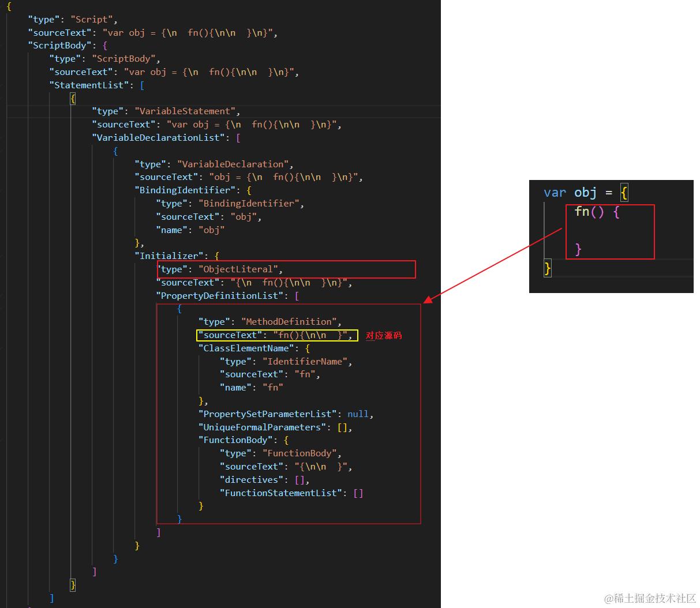Click the "ClassElementName": { line
The height and width of the screenshot is (608, 700).
coord(254,348)
